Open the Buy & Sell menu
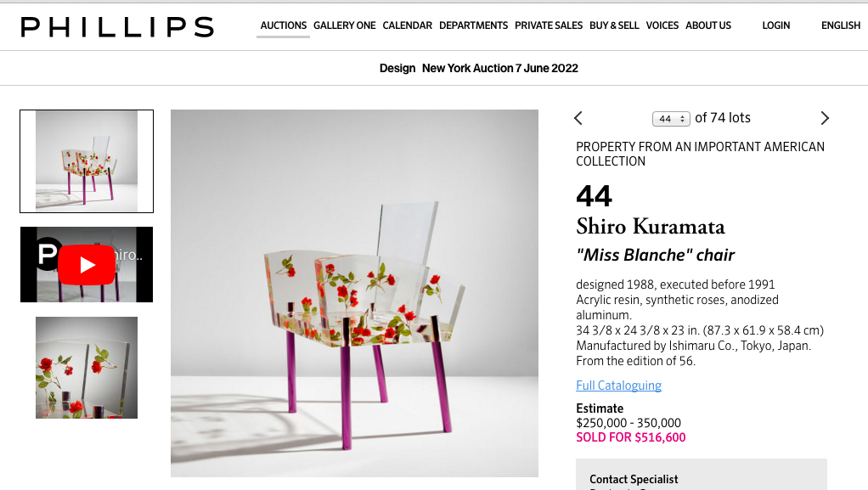This screenshot has height=490, width=868. 614,25
